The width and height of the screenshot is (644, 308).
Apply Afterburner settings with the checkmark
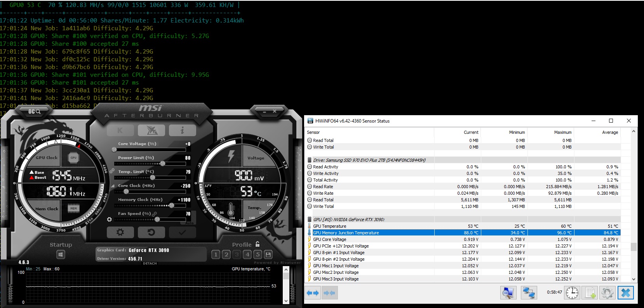[182, 232]
